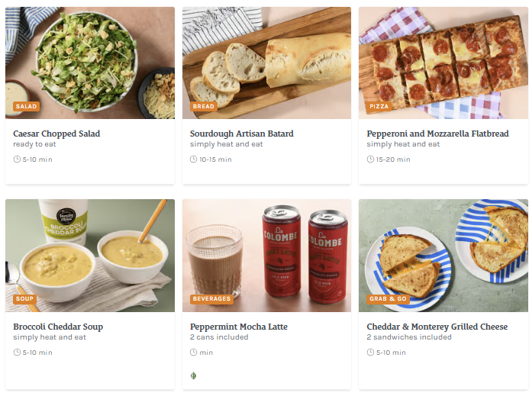Image resolution: width=532 pixels, height=393 pixels.
Task: Select the orange SALAD category tag
Action: [x=26, y=107]
